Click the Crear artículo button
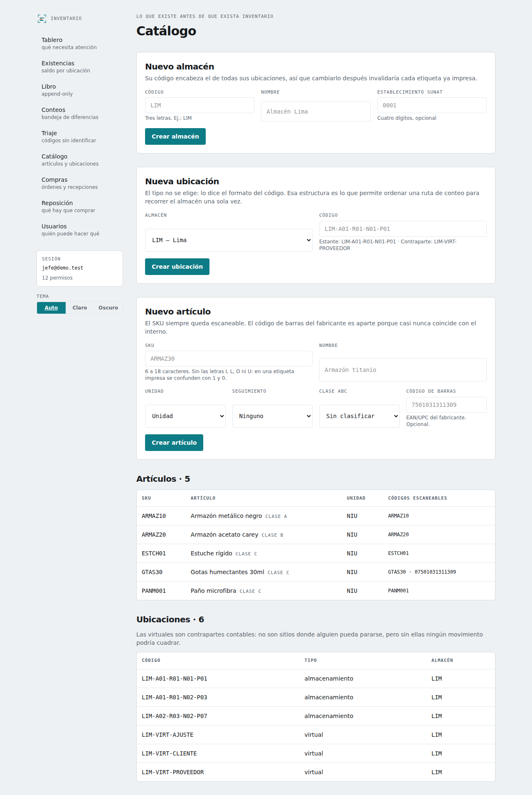The width and height of the screenshot is (532, 795). (174, 443)
